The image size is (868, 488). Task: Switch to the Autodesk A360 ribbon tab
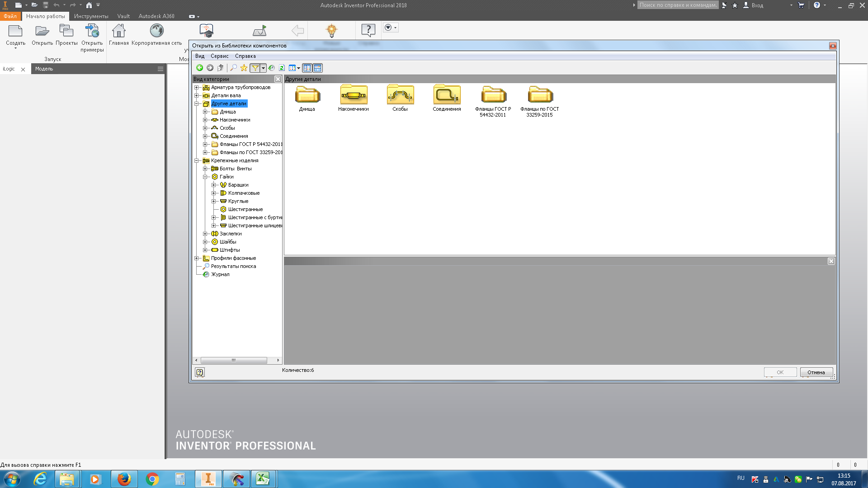(x=156, y=16)
